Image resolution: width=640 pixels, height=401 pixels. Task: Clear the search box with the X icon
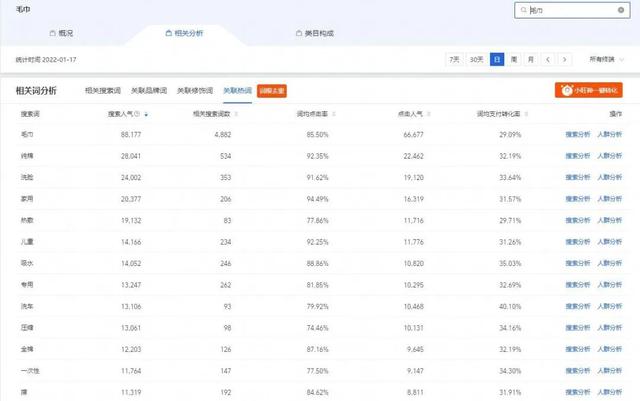(x=620, y=9)
